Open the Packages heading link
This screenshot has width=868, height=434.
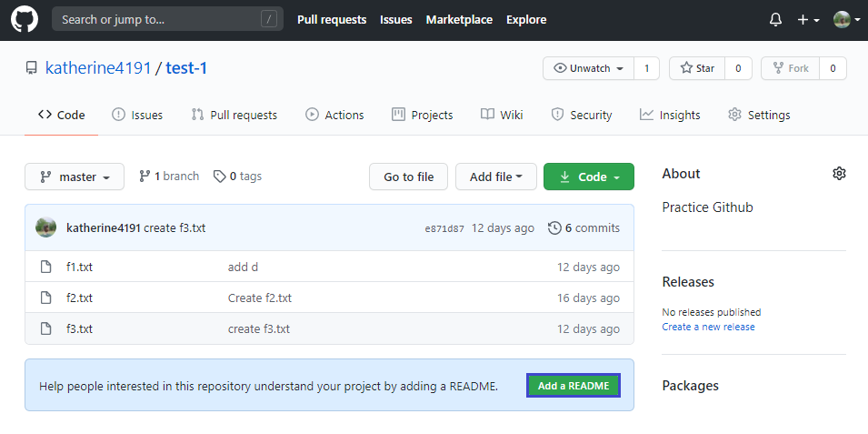click(x=690, y=386)
